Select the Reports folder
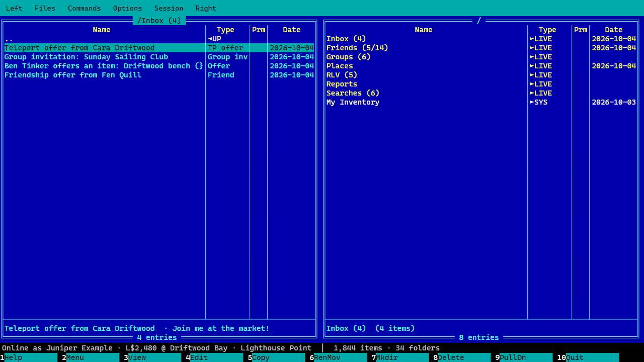 (x=481, y=84)
